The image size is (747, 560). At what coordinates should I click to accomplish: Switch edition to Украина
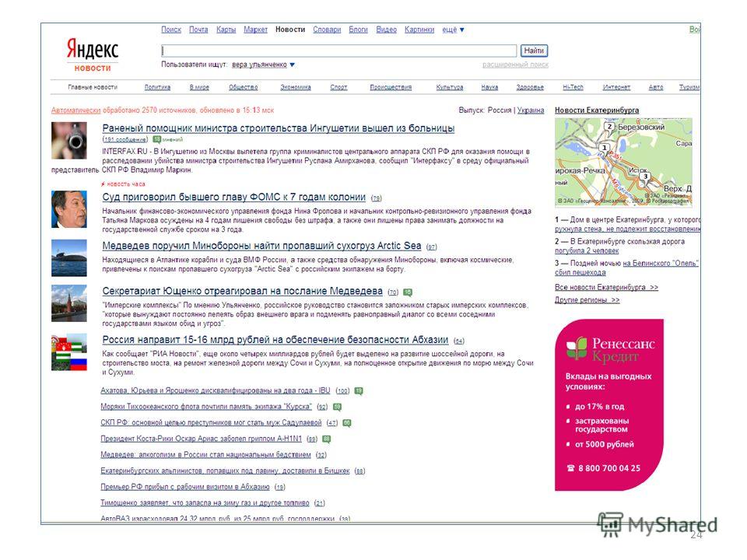531,110
